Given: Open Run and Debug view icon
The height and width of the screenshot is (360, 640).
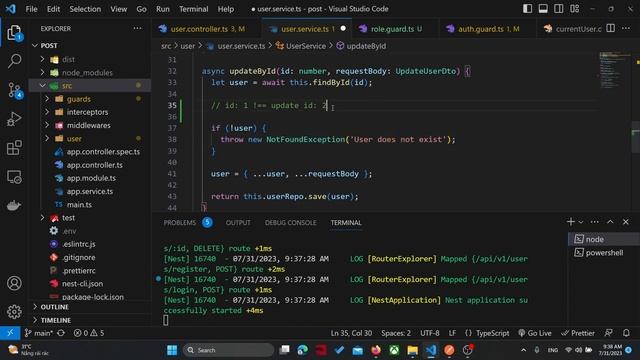Looking at the screenshot, I should [x=14, y=119].
